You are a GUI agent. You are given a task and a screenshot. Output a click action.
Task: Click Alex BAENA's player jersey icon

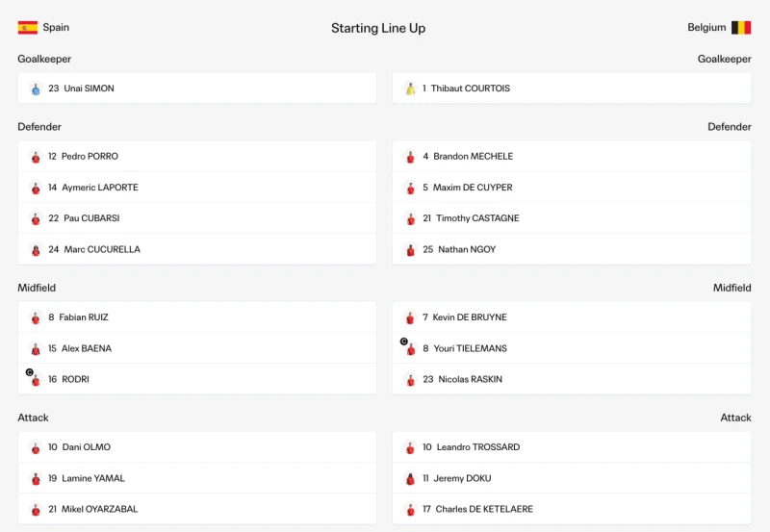(x=36, y=349)
